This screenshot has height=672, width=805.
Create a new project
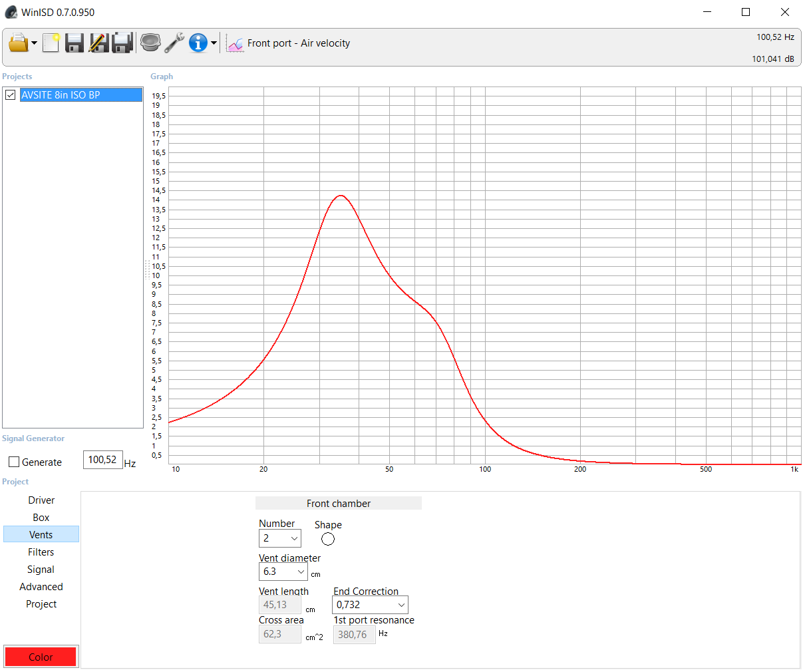coord(51,43)
